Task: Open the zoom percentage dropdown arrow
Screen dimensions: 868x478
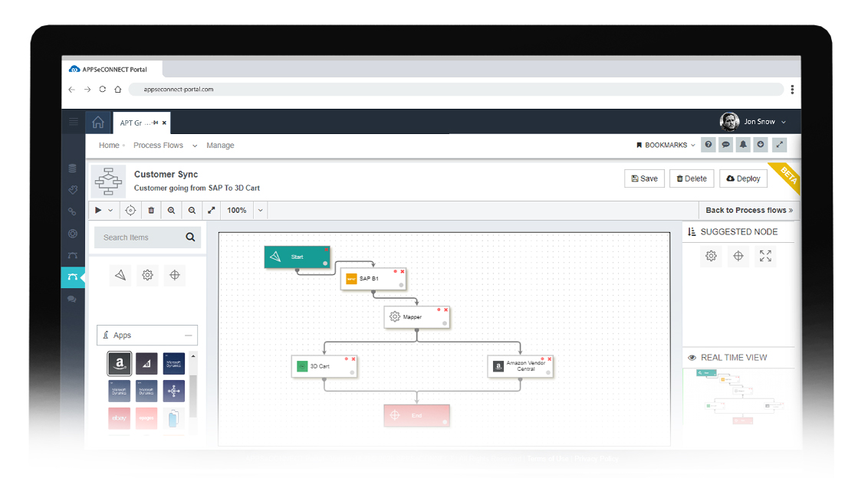Action: click(x=260, y=210)
